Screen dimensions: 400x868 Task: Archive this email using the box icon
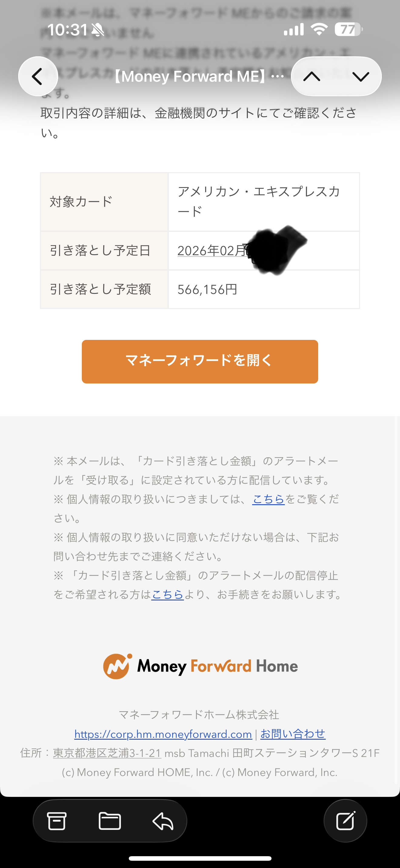coord(57,821)
